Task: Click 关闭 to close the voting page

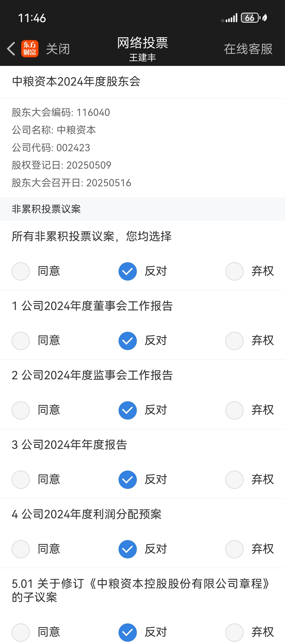Action: (58, 49)
